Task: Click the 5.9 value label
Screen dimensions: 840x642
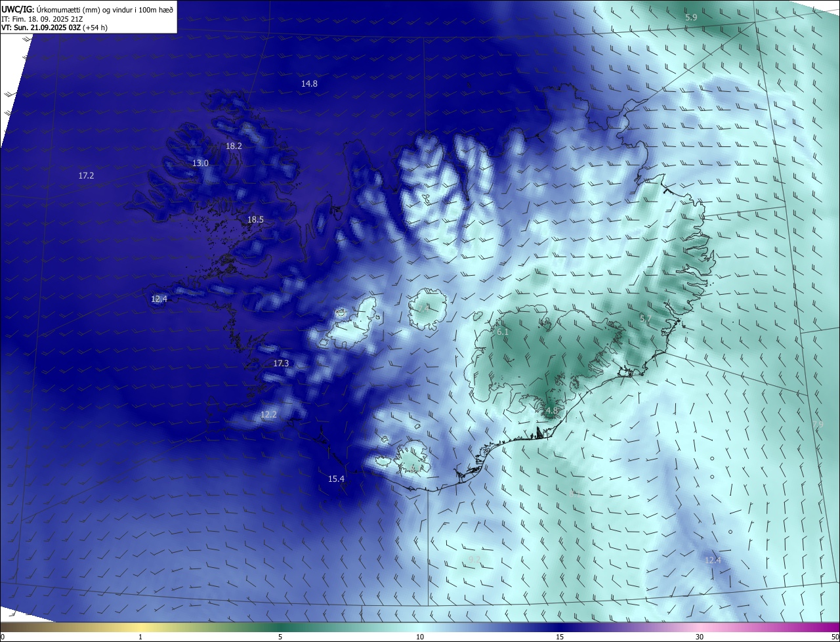Action: [x=691, y=18]
